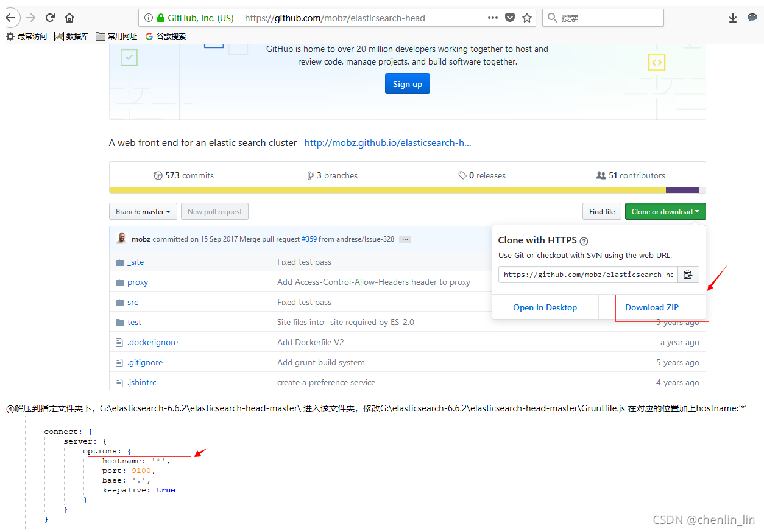Click the .jshintrc file icon
The height and width of the screenshot is (532, 764).
(x=119, y=383)
